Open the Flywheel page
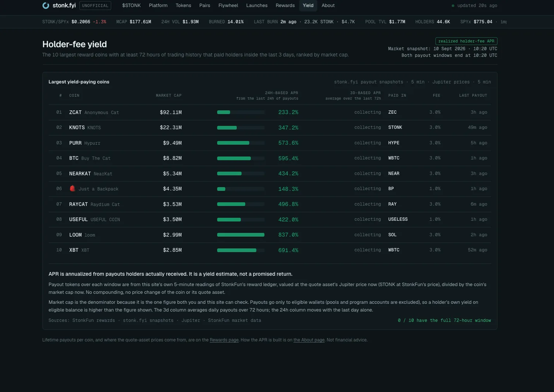Screen dimensions: 554x392 (x=228, y=6)
